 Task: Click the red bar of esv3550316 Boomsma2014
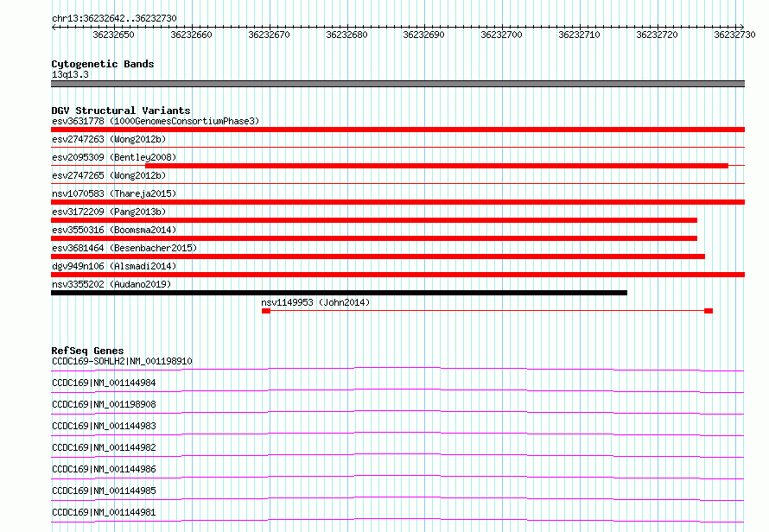(374, 238)
